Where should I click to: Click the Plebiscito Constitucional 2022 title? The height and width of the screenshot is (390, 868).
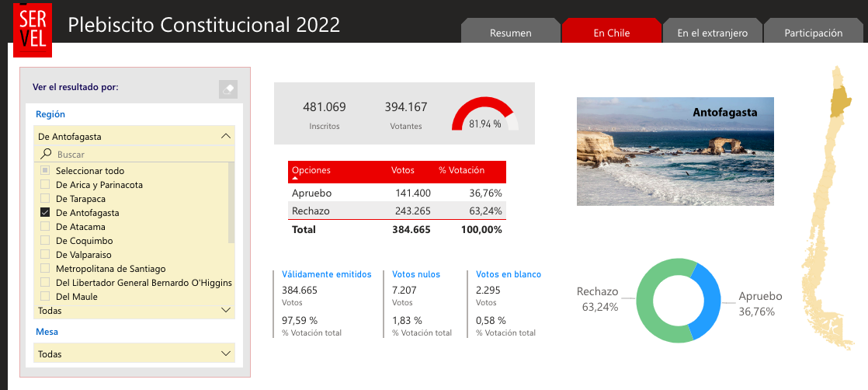point(203,25)
